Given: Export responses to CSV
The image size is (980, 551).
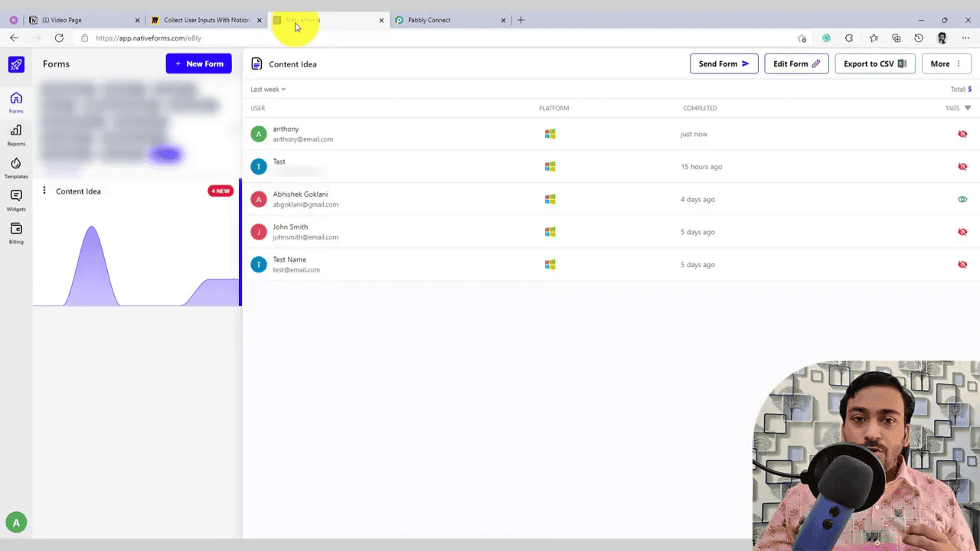Looking at the screenshot, I should click(x=874, y=64).
